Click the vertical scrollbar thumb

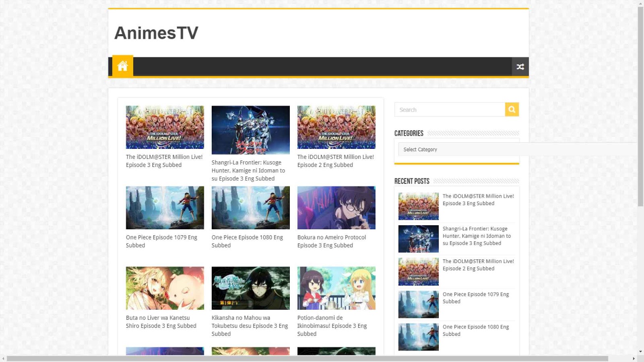pyautogui.click(x=640, y=107)
